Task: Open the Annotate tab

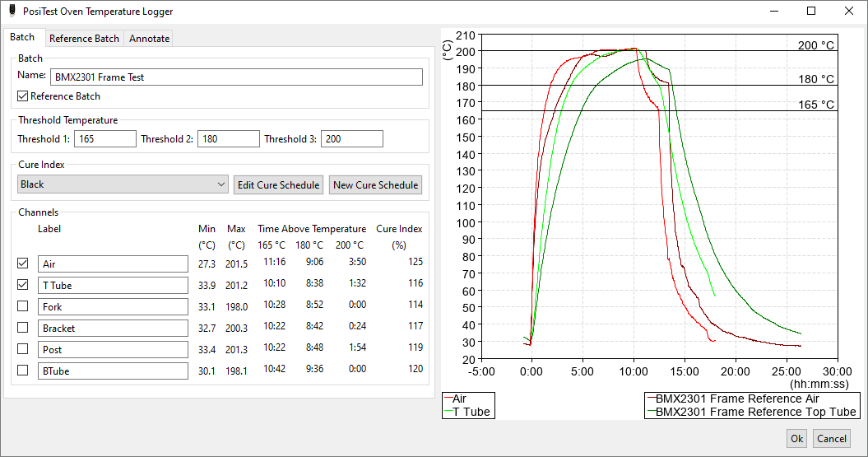Action: click(150, 38)
